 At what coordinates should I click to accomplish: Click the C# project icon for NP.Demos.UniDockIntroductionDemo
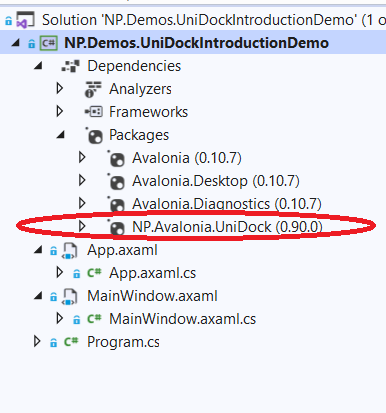[49, 43]
